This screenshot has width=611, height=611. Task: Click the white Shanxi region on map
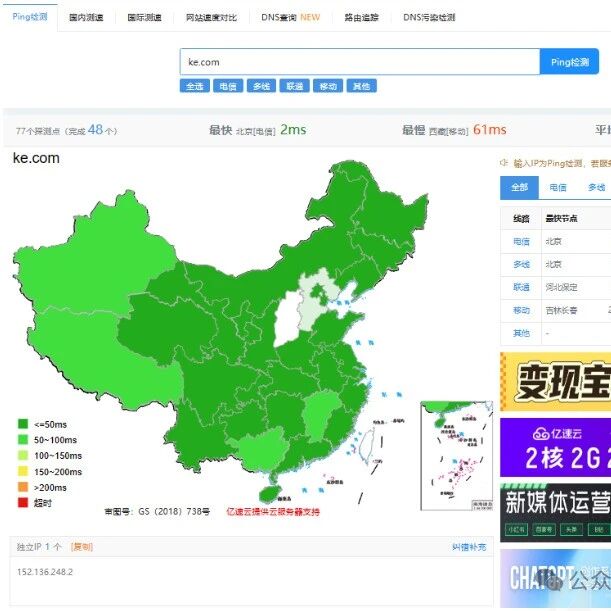point(288,318)
